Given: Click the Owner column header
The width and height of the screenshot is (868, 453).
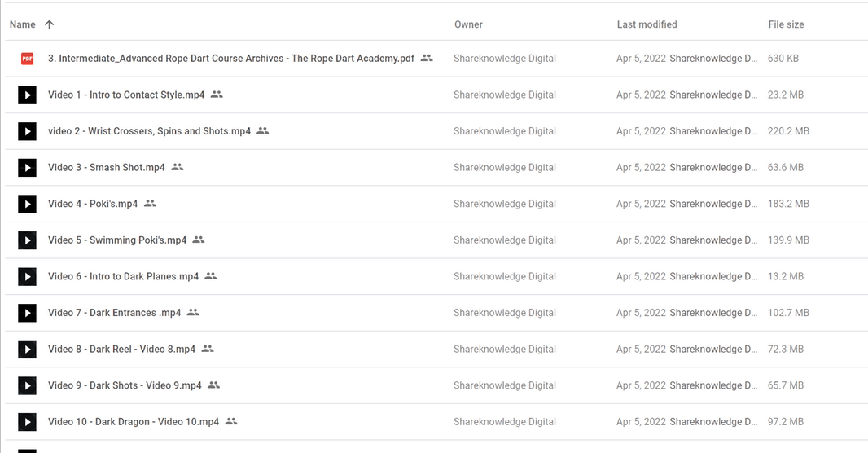Looking at the screenshot, I should 468,24.
